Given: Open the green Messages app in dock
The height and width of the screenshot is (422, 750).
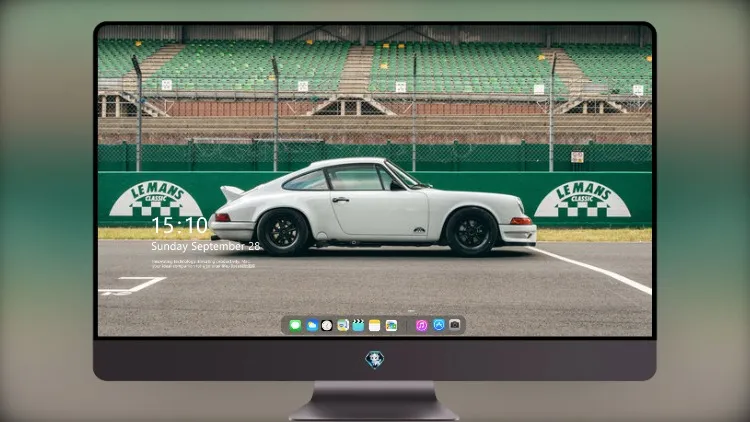Looking at the screenshot, I should click(x=295, y=326).
